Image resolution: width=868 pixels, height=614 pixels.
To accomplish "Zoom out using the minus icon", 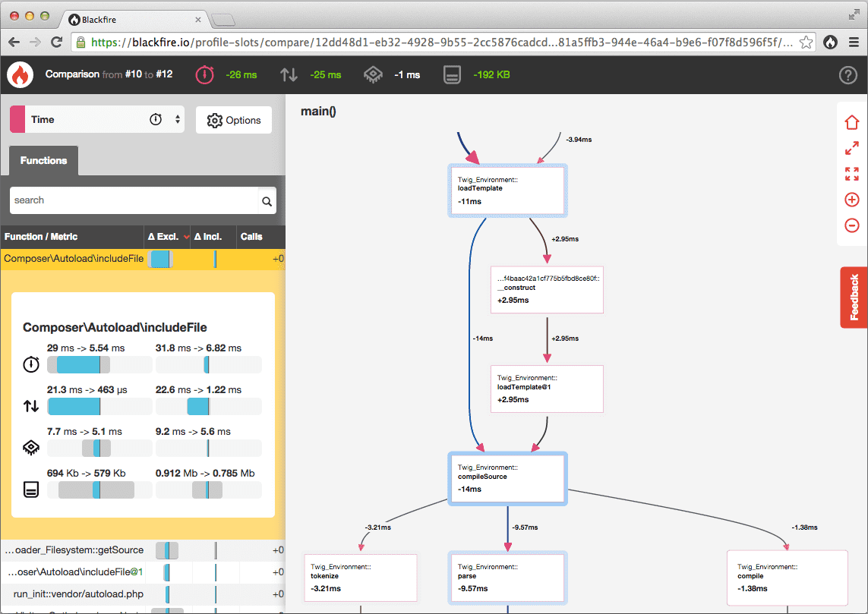I will [x=851, y=225].
